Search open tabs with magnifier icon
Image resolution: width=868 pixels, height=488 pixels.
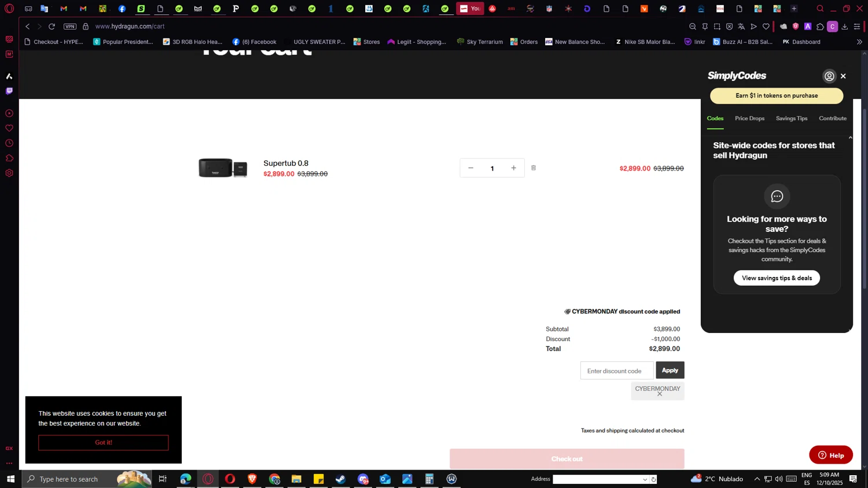tap(820, 9)
